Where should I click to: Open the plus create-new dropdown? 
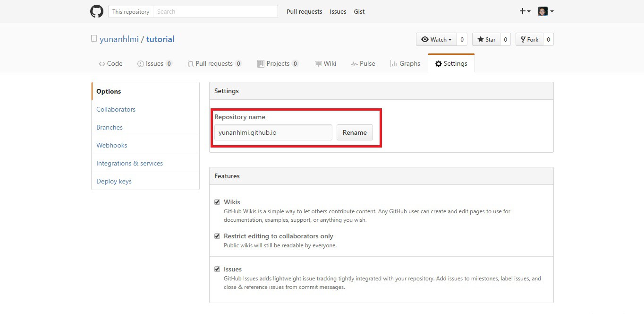(525, 11)
